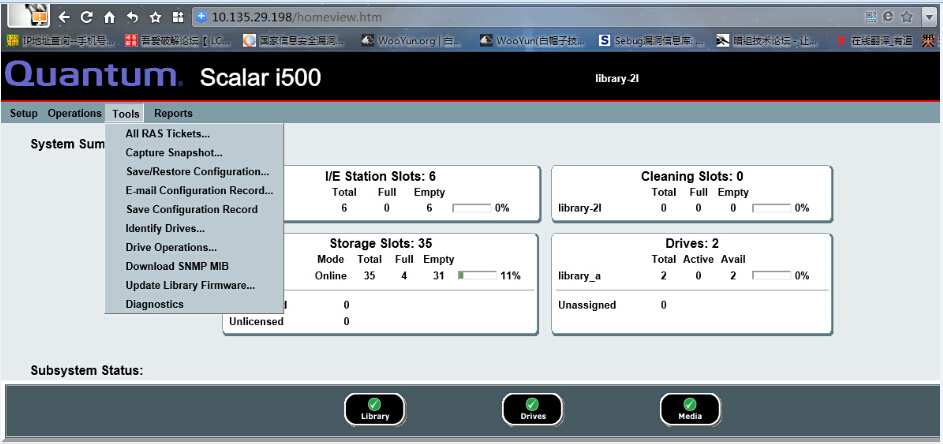Click the Media subsystem status button
This screenshot has height=444, width=943.
click(x=690, y=410)
